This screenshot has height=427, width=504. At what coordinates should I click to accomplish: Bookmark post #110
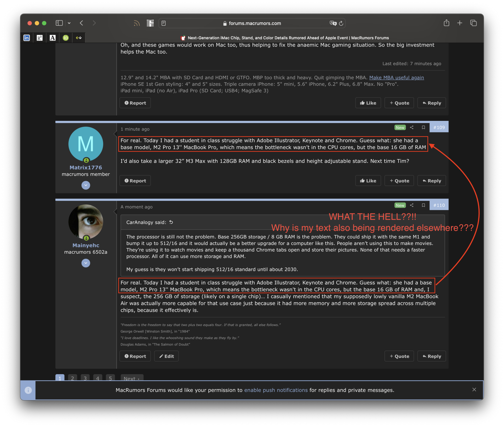tap(423, 205)
